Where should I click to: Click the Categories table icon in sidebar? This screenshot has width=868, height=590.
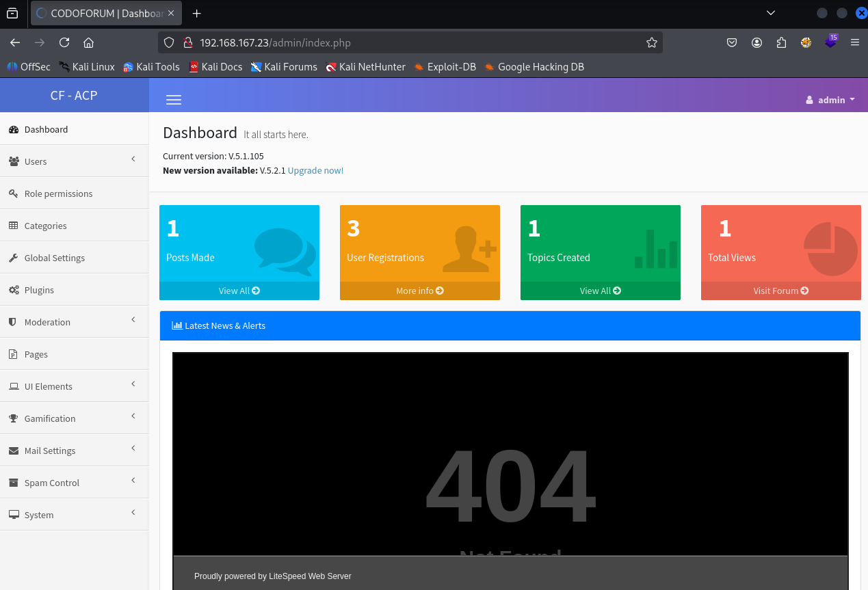tap(14, 226)
